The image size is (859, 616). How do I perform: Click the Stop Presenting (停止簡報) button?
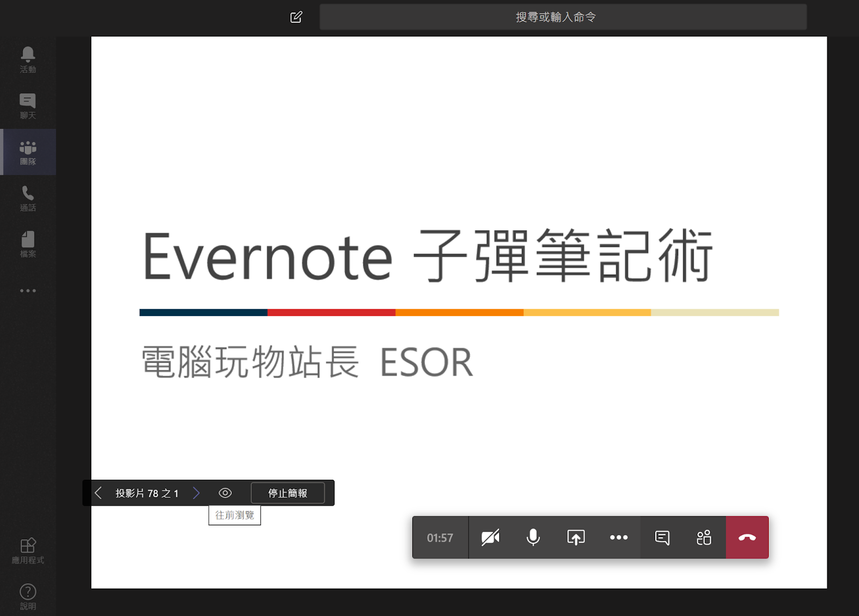click(x=288, y=493)
